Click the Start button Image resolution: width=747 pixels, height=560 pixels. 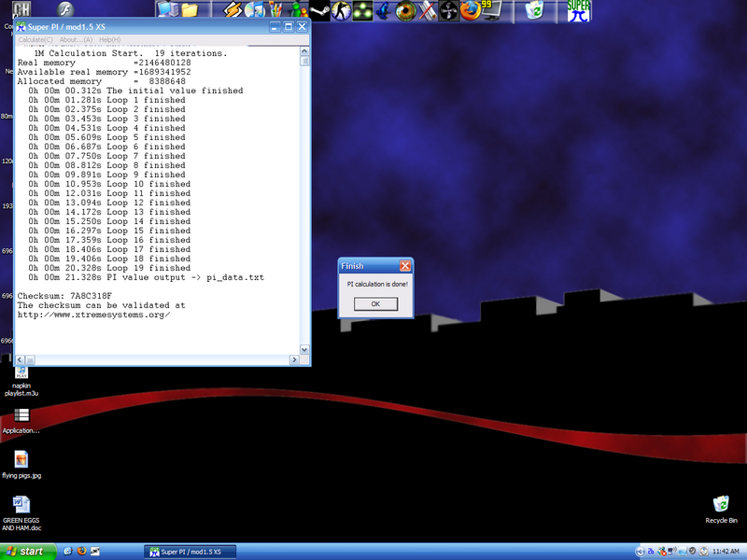(x=28, y=552)
